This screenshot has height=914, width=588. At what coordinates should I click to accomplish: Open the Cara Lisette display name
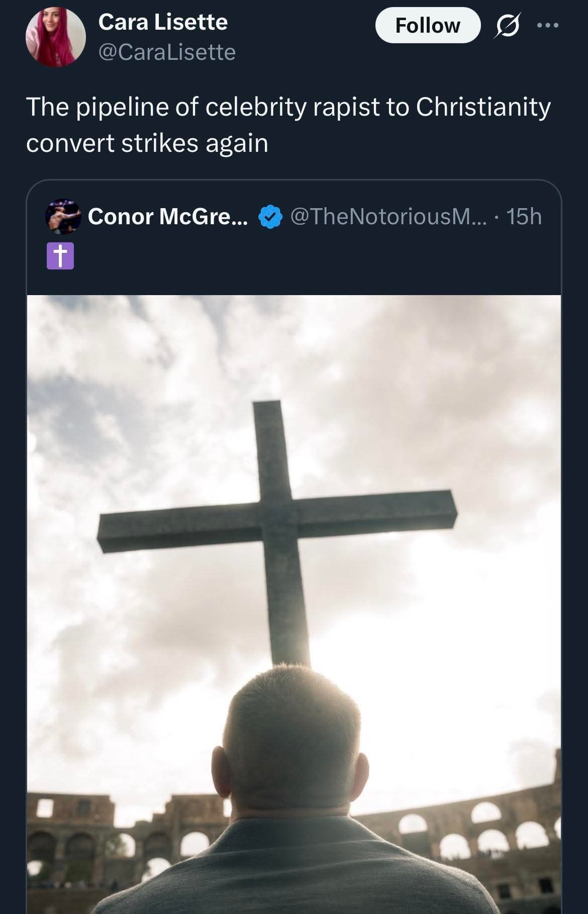coord(163,22)
